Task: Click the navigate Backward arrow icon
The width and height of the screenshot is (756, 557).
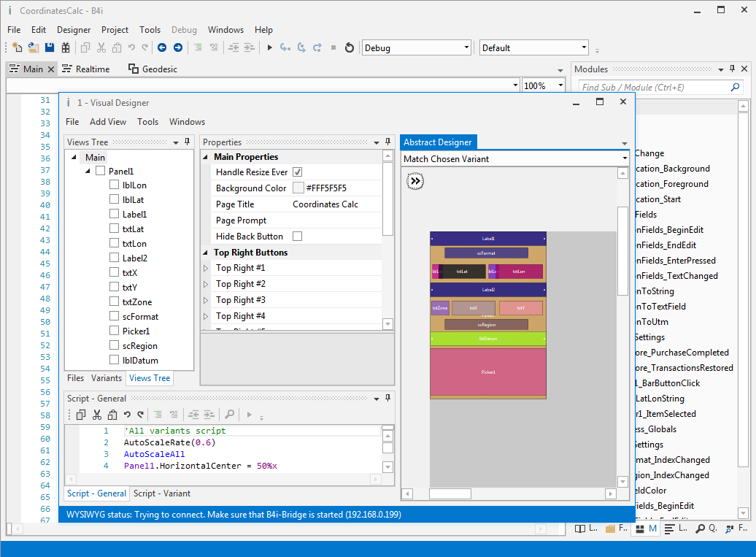Action: 161,47
